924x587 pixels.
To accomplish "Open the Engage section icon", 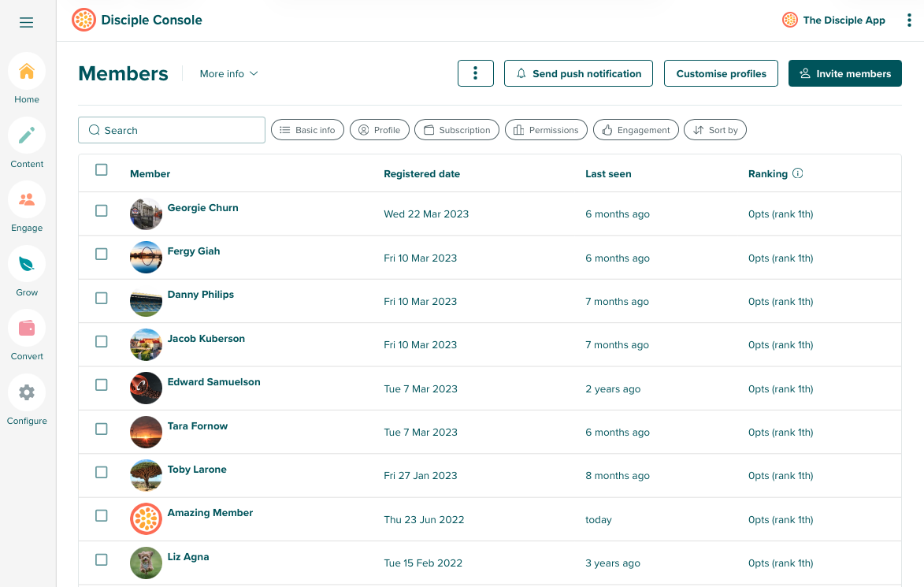I will [27, 200].
